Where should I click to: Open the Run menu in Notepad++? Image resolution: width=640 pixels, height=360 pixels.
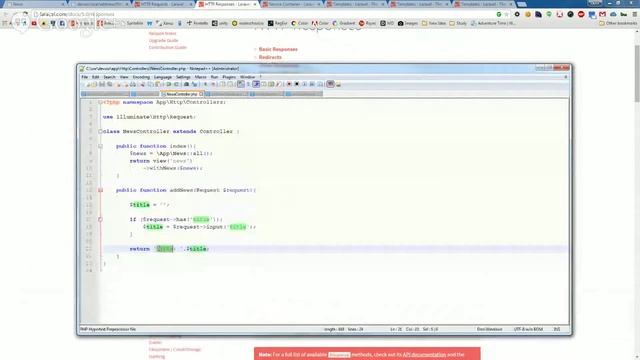214,77
